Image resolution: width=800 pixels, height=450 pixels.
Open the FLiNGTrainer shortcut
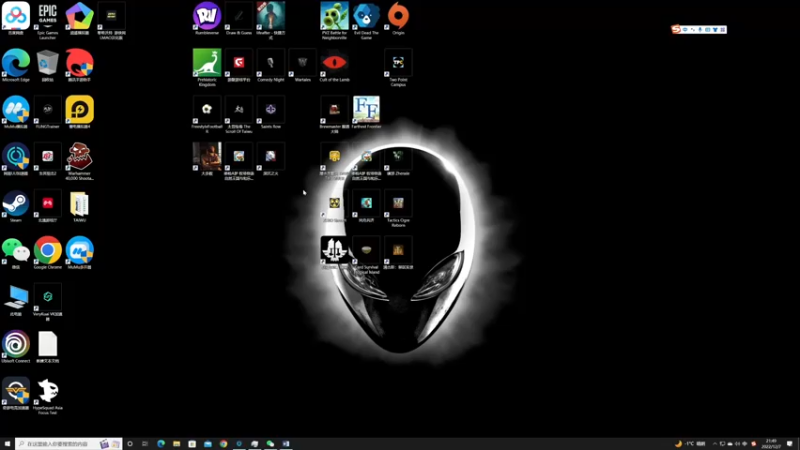(47, 112)
